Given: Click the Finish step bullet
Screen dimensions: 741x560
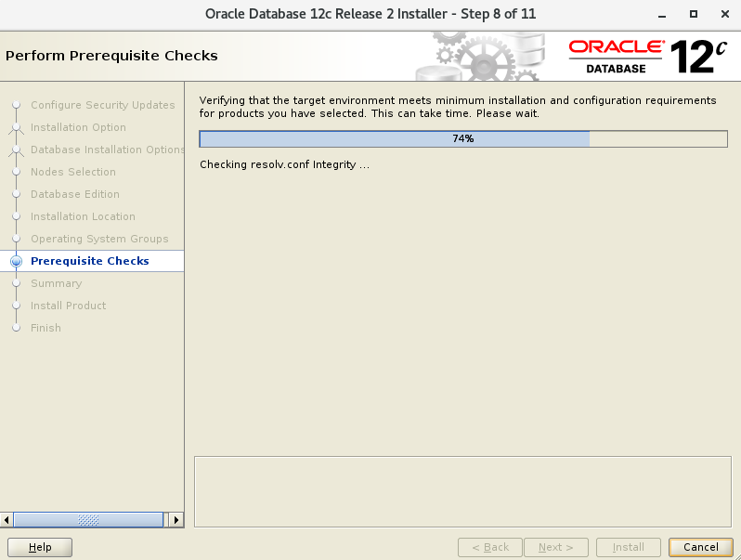Looking at the screenshot, I should [16, 328].
